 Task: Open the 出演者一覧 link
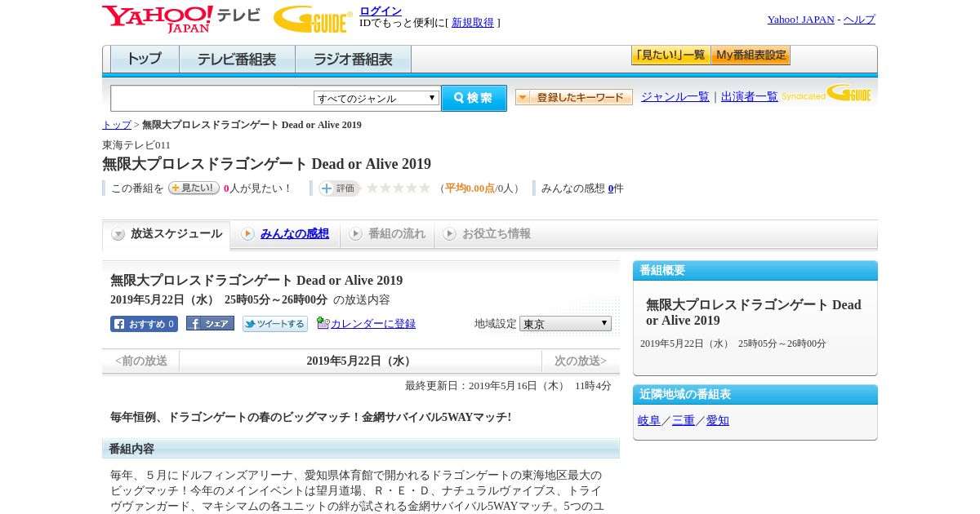(x=750, y=97)
